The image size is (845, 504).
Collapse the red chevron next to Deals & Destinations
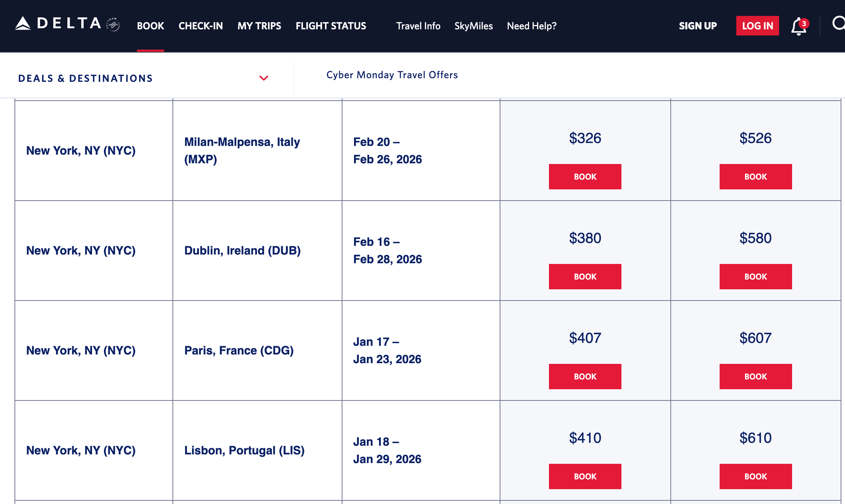tap(264, 78)
